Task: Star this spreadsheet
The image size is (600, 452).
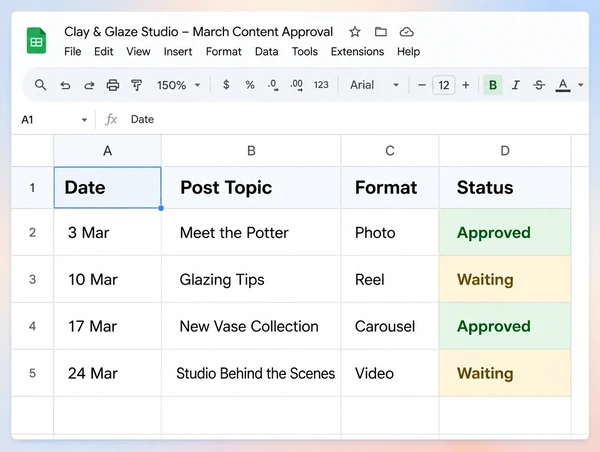Action: click(x=355, y=32)
